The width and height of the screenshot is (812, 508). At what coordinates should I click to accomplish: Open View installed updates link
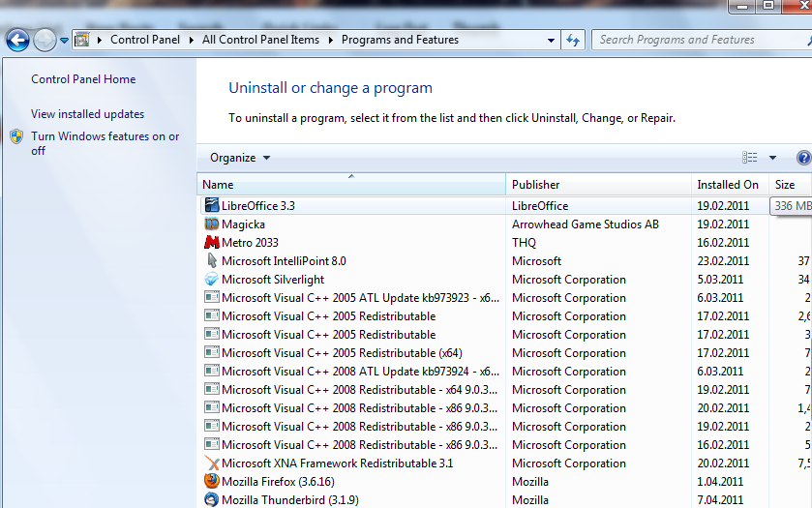(87, 114)
